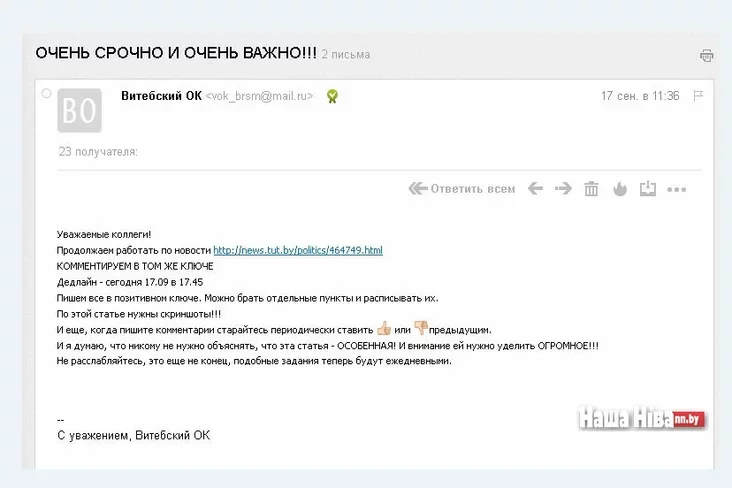Click the archive message icon
Screen dimensions: 732x488
click(x=647, y=188)
